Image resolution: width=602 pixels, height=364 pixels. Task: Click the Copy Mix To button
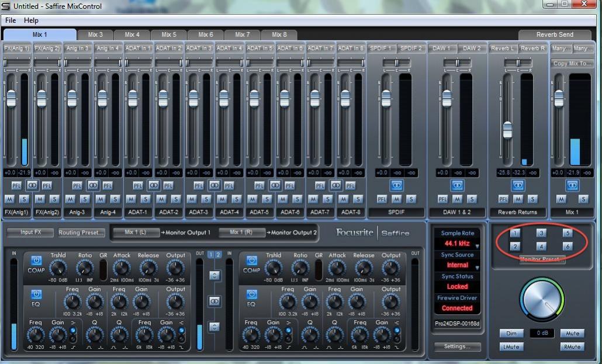pos(572,63)
